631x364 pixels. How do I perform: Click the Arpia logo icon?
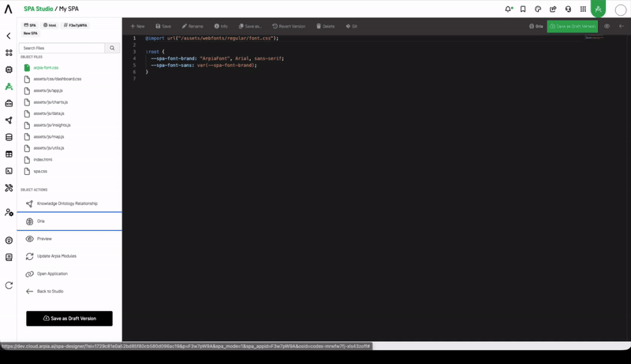[x=8, y=9]
